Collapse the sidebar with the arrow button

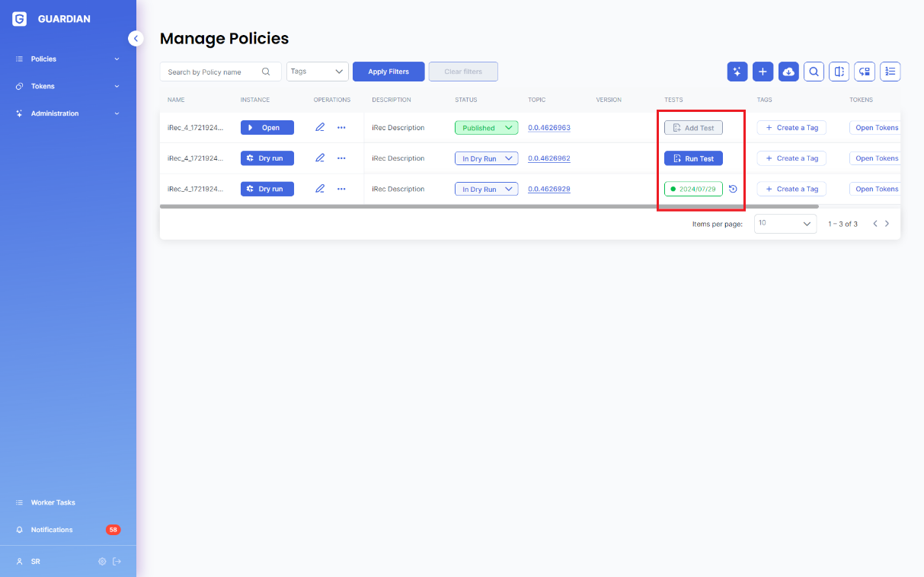click(x=136, y=38)
